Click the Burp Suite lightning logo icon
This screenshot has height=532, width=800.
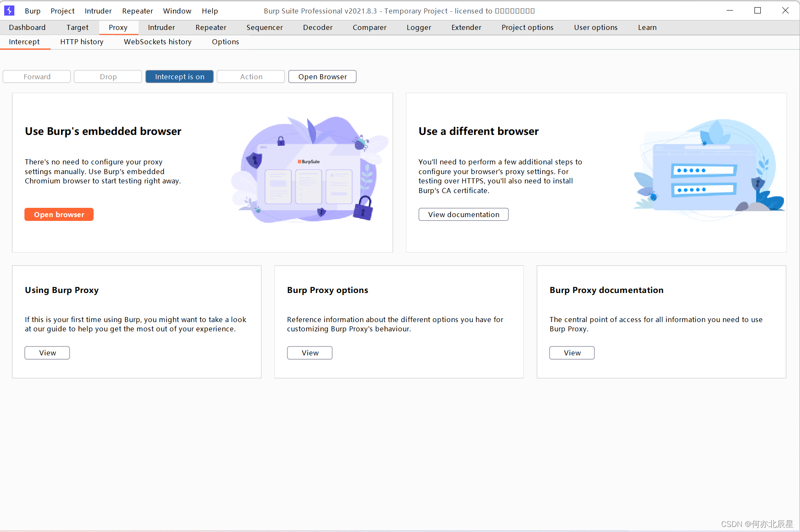[9, 11]
